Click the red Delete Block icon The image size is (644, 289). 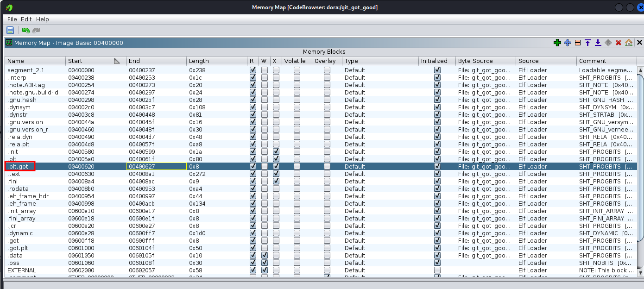(x=619, y=43)
